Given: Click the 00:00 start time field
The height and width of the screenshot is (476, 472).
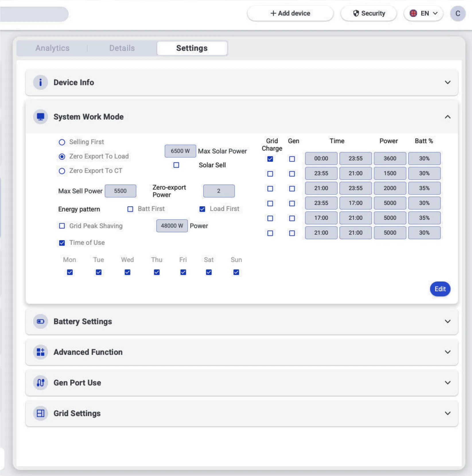Looking at the screenshot, I should click(x=321, y=159).
